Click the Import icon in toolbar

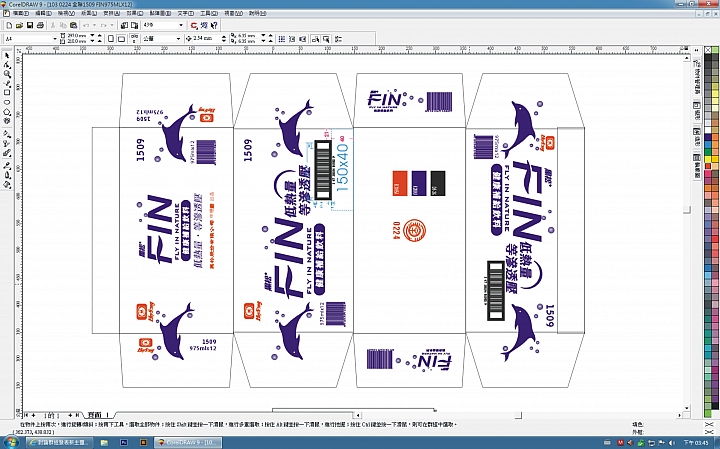coord(124,25)
